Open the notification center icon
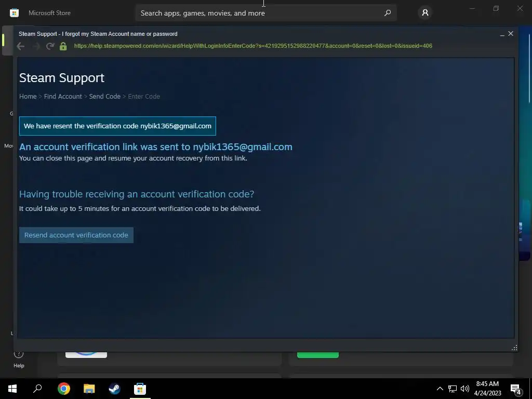The image size is (532, 399). point(516,389)
